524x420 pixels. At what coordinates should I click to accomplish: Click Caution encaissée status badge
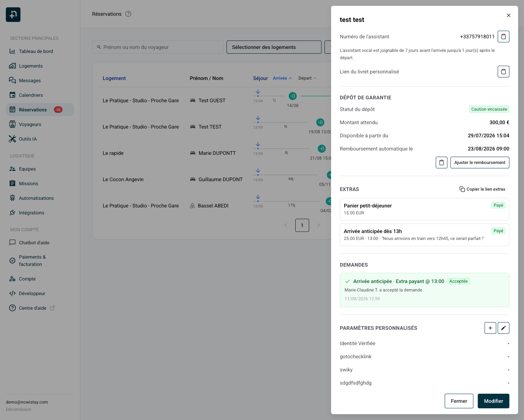(489, 109)
